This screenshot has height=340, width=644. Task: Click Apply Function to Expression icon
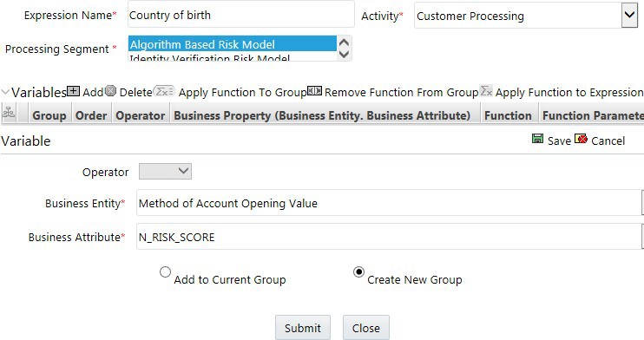486,91
